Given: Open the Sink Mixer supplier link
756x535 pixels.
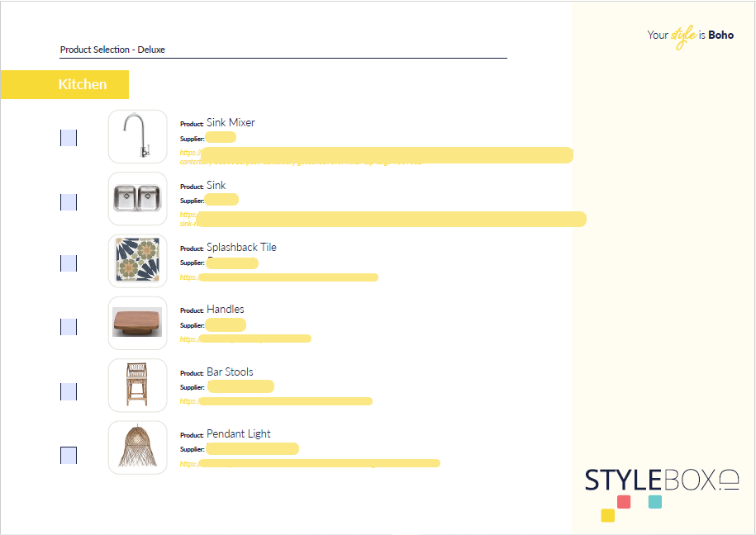Looking at the screenshot, I should (377, 154).
